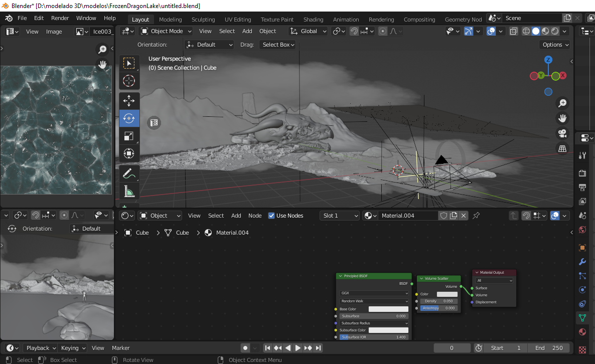The image size is (595, 364).
Task: Open the Playback dropdown in timeline
Action: 40,347
